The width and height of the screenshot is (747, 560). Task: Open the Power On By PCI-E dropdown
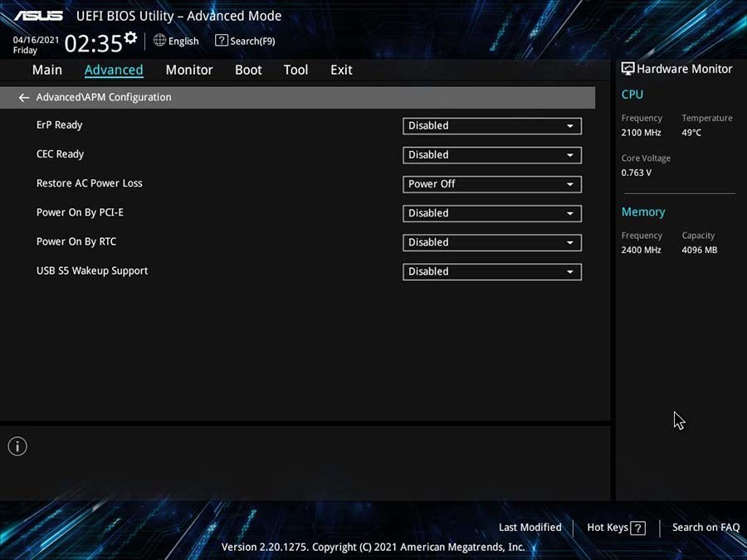click(x=491, y=213)
